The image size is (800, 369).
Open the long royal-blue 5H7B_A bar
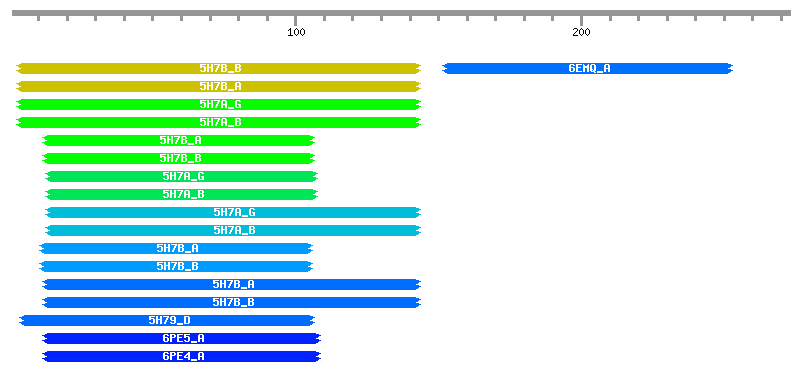click(231, 284)
